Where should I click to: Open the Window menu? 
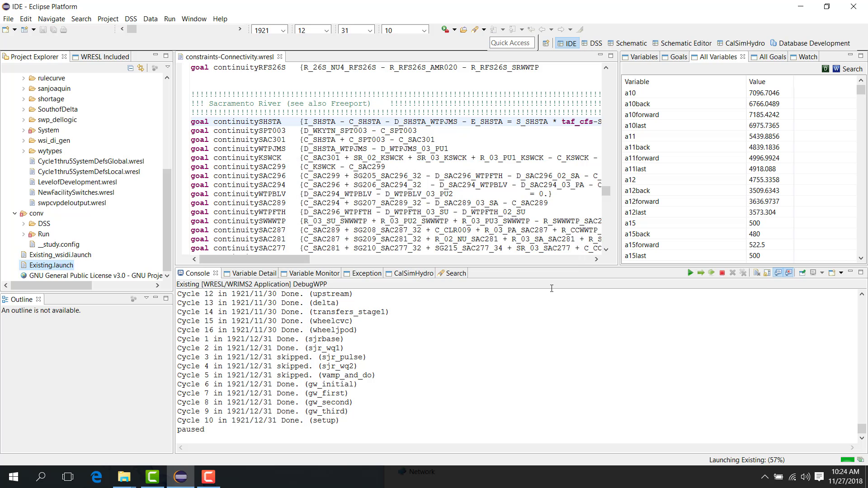click(x=194, y=19)
